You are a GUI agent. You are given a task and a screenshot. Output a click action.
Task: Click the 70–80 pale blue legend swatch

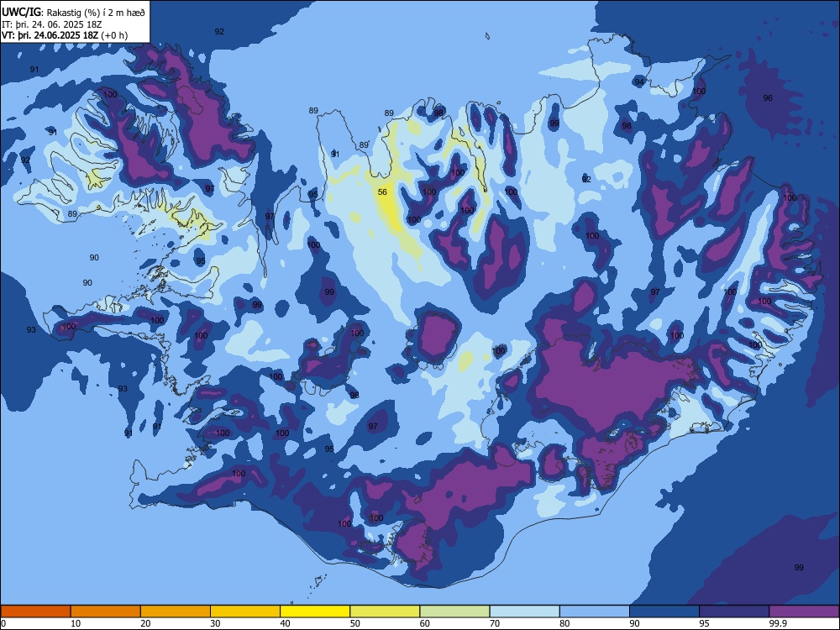click(524, 612)
